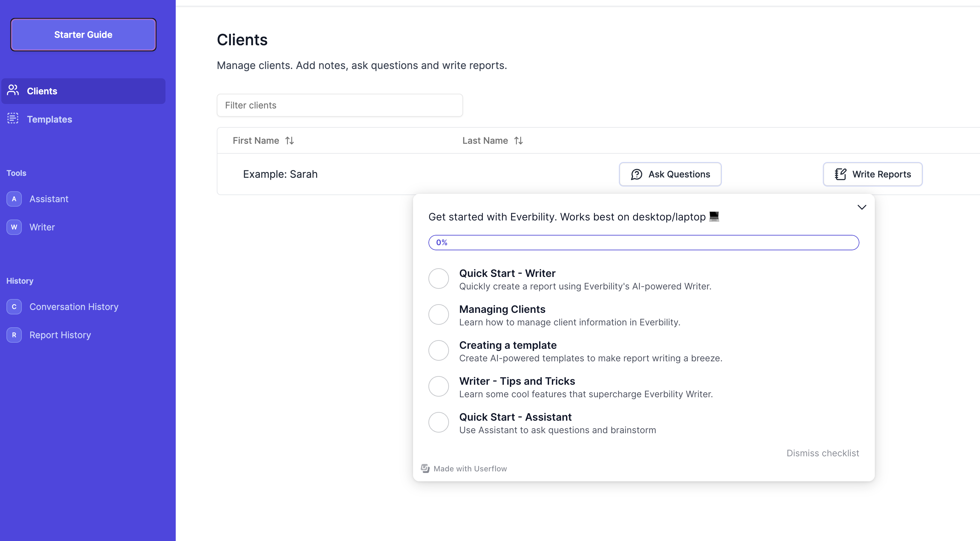Click the Report History 'R' badge icon
Image resolution: width=980 pixels, height=541 pixels.
pos(14,335)
